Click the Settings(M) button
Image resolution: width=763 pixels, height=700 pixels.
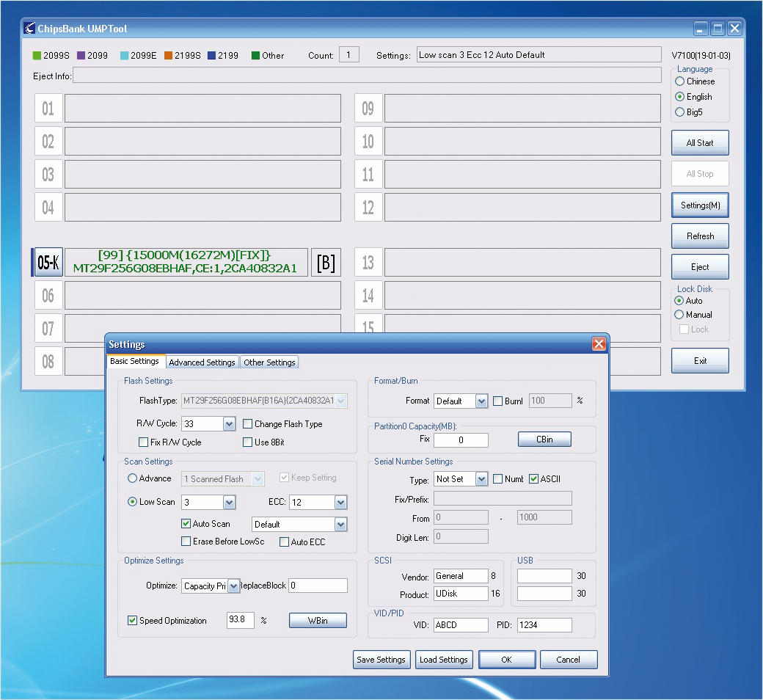(700, 205)
